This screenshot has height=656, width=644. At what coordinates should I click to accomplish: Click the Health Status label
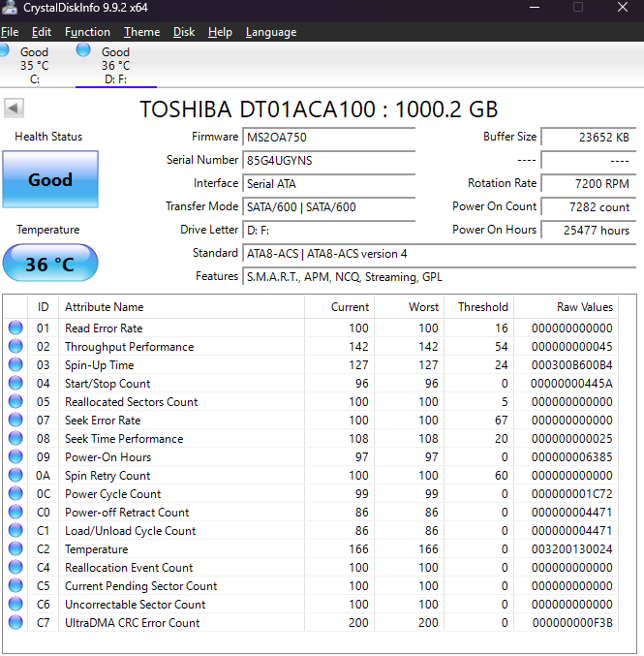48,137
